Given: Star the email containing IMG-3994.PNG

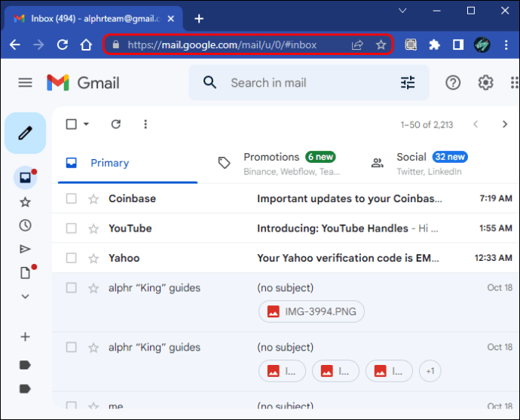Looking at the screenshot, I should [93, 287].
